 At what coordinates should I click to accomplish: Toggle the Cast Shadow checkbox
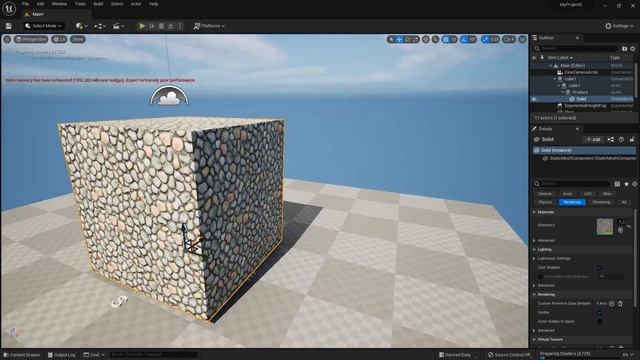pyautogui.click(x=600, y=268)
